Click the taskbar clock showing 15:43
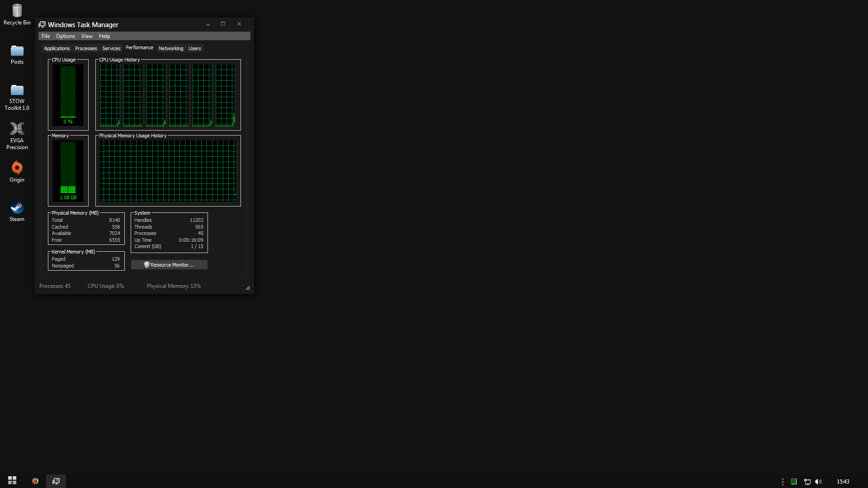Screen dimensions: 868x488 coord(843,482)
